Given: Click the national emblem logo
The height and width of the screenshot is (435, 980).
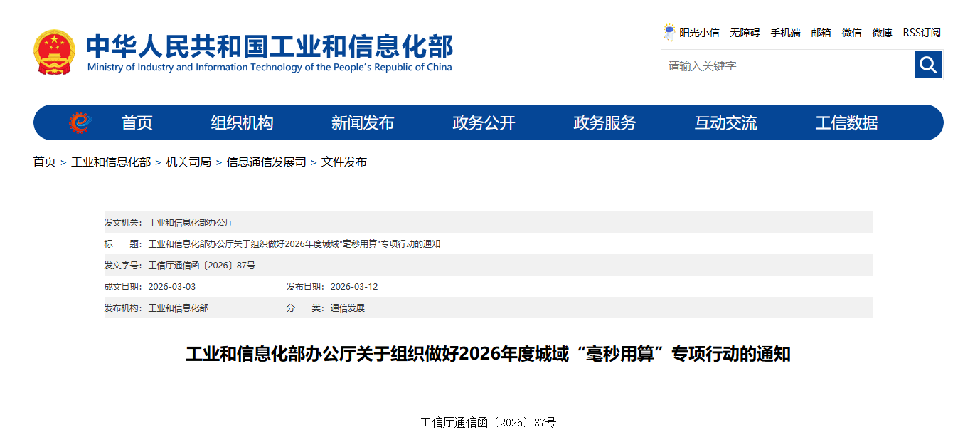Looking at the screenshot, I should [x=54, y=52].
